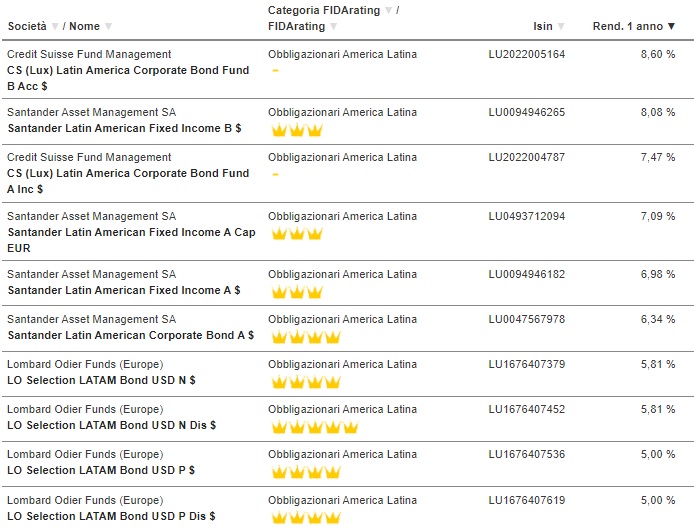Click Lombard Odier Funds above LATAM Bond USD N $
The image size is (694, 529).
85,364
